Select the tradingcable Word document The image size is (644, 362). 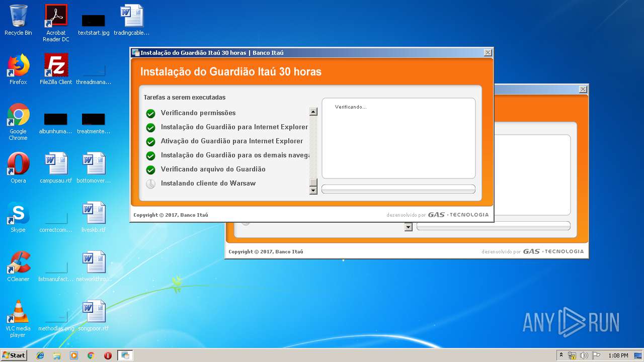coord(131,20)
